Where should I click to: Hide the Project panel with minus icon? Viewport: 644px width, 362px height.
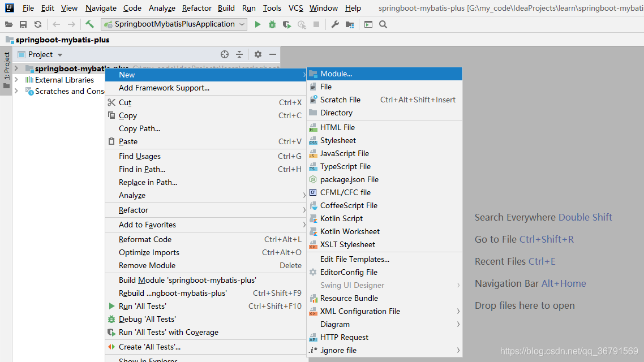pyautogui.click(x=273, y=54)
